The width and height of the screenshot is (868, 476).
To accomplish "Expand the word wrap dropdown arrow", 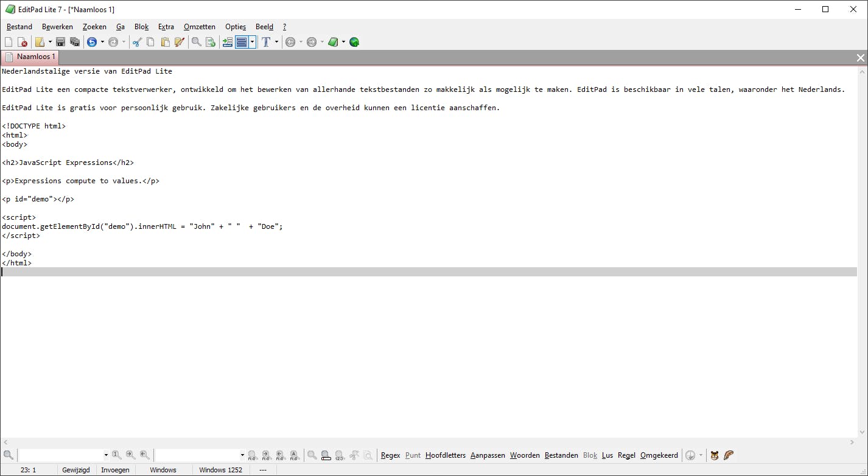I will click(253, 42).
